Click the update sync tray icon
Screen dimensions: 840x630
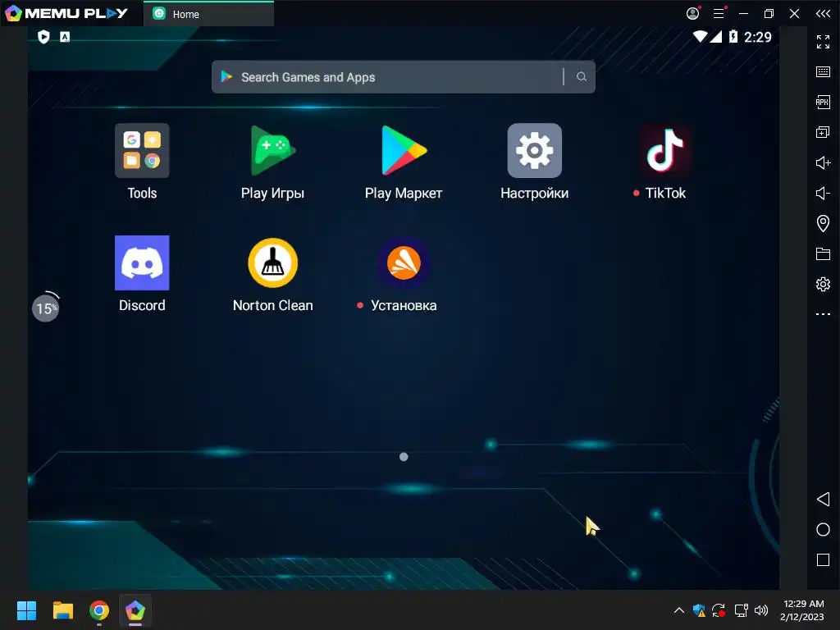[x=719, y=610]
